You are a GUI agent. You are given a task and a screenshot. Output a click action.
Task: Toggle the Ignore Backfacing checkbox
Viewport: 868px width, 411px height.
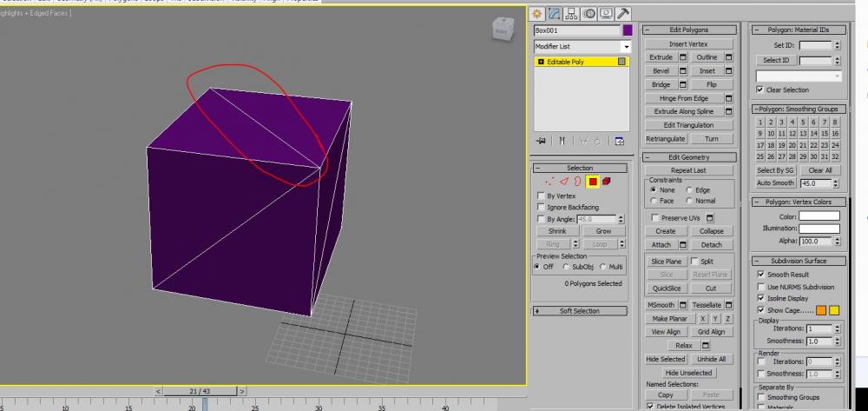click(542, 208)
